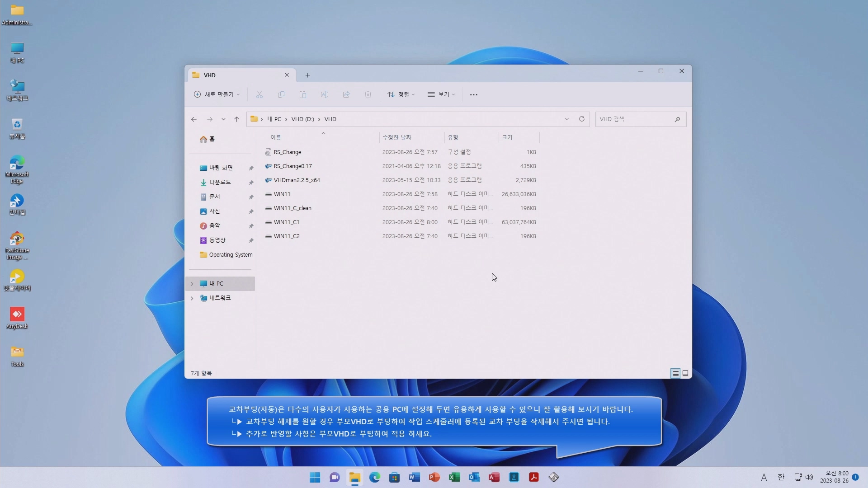Expand 내 PC tree node
Viewport: 868px width, 488px height.
pyautogui.click(x=192, y=284)
